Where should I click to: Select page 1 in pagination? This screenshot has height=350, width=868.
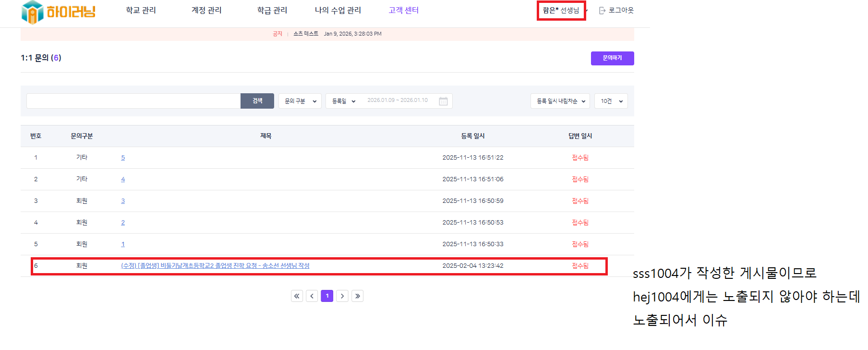(327, 296)
